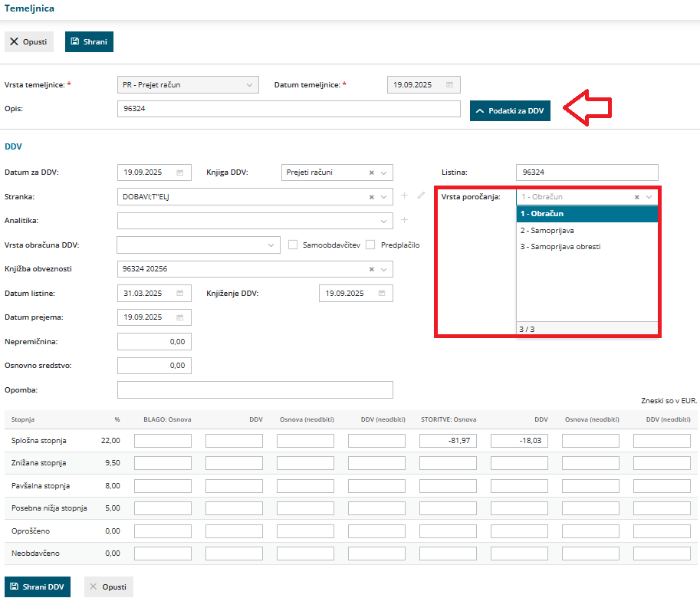Click Splošna stopnja STORITVE DDV field -18,03
Image resolution: width=700 pixels, height=598 pixels.
pyautogui.click(x=519, y=441)
